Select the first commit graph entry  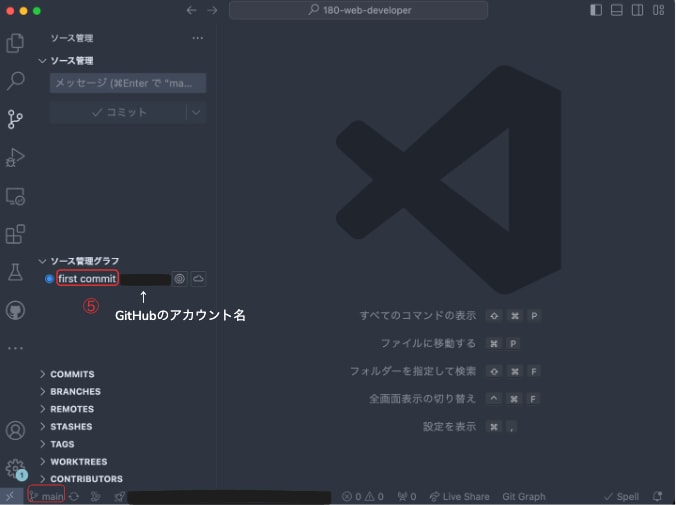tap(87, 279)
